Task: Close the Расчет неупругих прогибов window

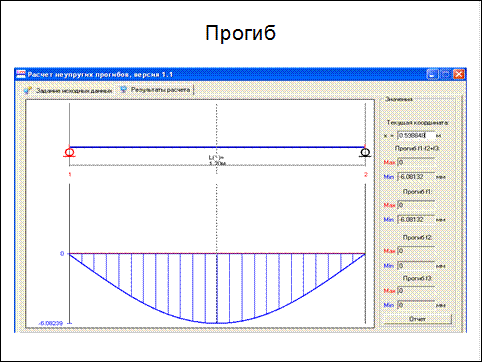Action: 459,74
